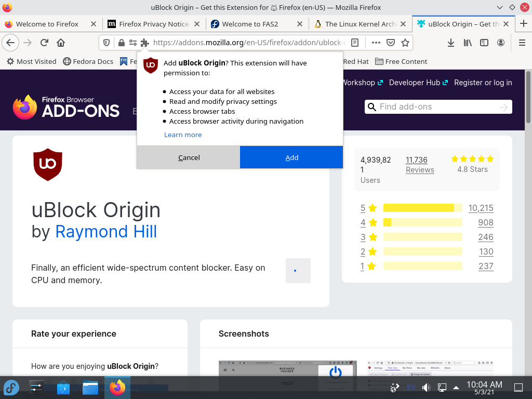Reload the current page
The image size is (532, 399).
point(44,43)
